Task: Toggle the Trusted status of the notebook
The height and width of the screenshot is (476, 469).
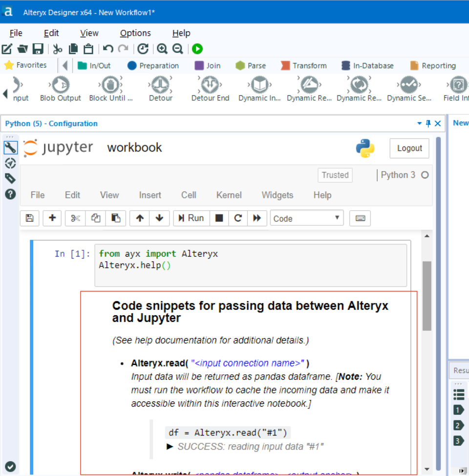Action: [335, 175]
